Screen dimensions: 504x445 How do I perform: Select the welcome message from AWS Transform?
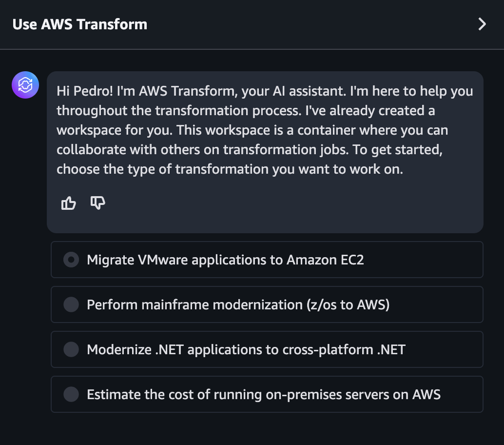pos(266,130)
